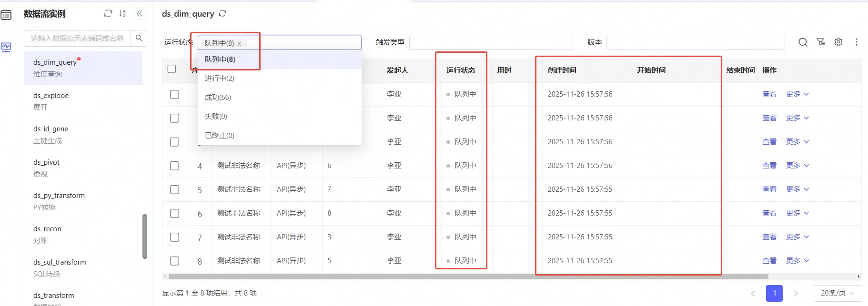
Task: Expand the 更多 dropdown in first row
Action: (x=797, y=94)
